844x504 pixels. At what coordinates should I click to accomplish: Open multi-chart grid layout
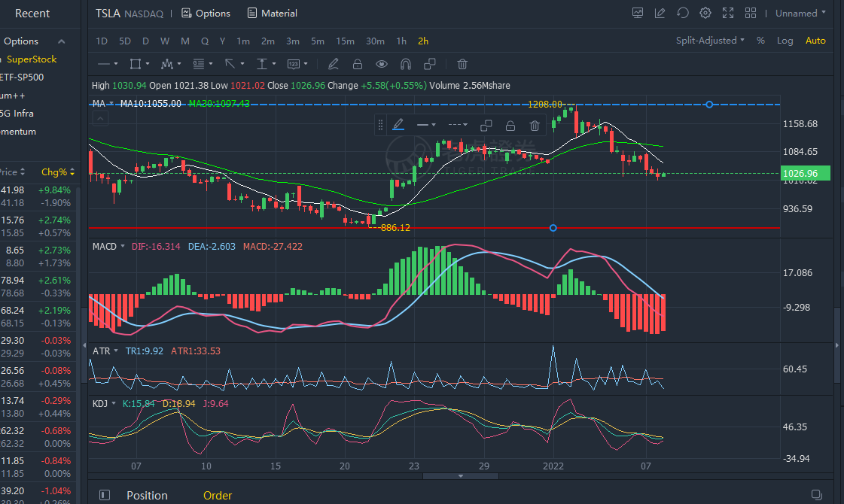click(751, 13)
